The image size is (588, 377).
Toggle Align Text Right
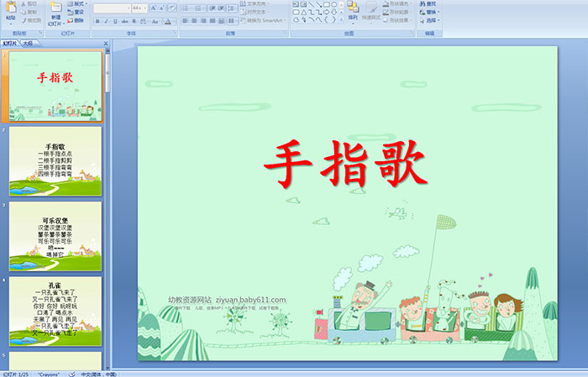[x=203, y=21]
